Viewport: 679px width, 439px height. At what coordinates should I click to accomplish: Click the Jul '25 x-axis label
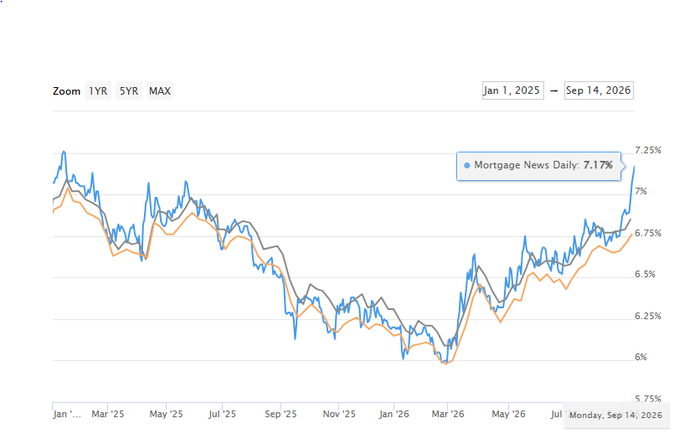point(222,414)
